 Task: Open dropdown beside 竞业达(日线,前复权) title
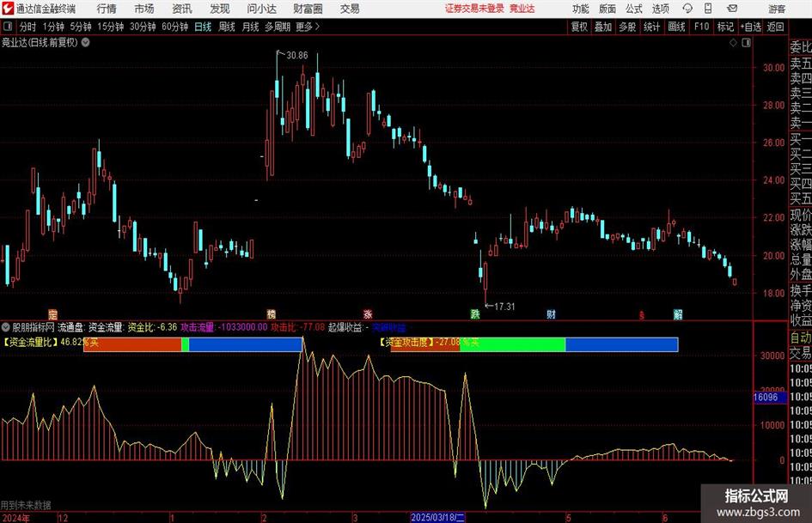pyautogui.click(x=85, y=42)
